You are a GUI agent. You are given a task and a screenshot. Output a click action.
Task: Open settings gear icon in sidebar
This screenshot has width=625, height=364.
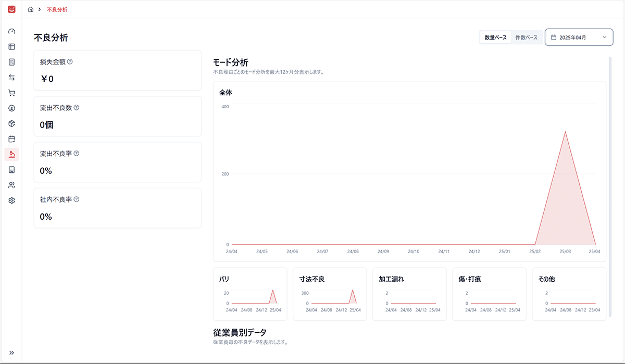[11, 200]
